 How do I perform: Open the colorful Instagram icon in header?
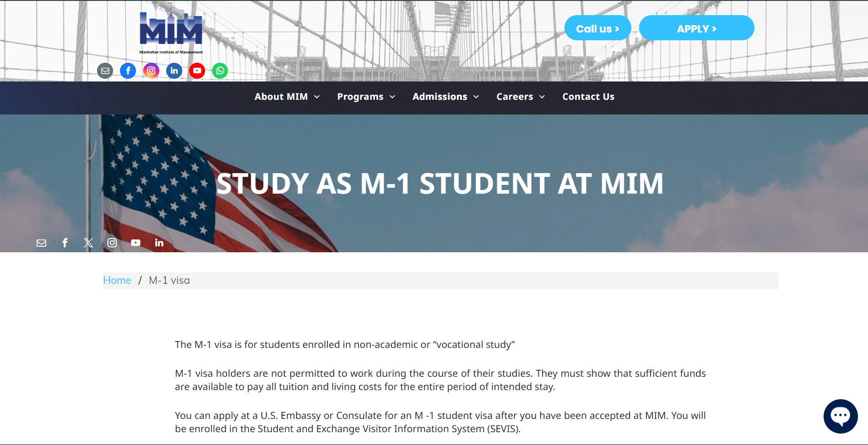click(151, 71)
